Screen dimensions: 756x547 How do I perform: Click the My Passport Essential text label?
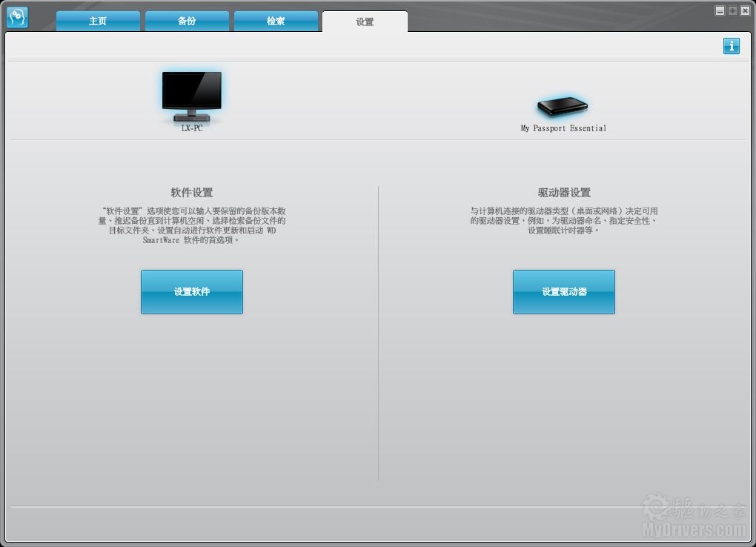point(563,128)
